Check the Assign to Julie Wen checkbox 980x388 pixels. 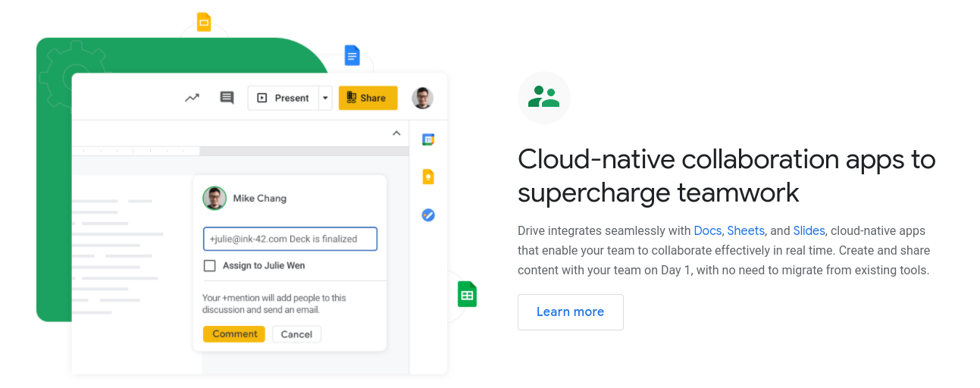(x=210, y=266)
